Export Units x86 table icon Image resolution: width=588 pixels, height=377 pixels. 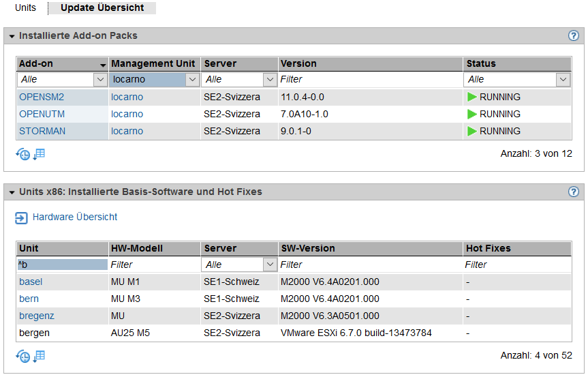[x=39, y=356]
